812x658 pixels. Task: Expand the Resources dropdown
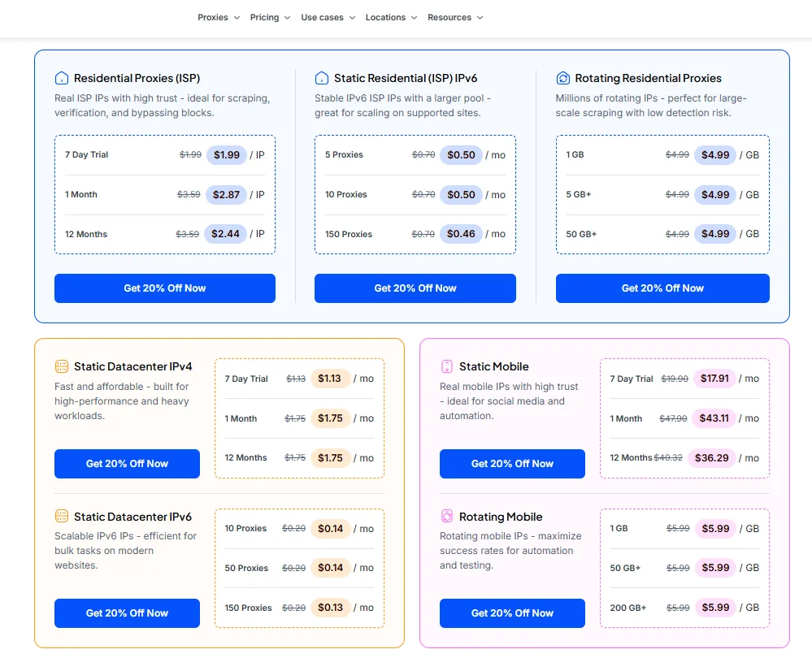coord(450,17)
